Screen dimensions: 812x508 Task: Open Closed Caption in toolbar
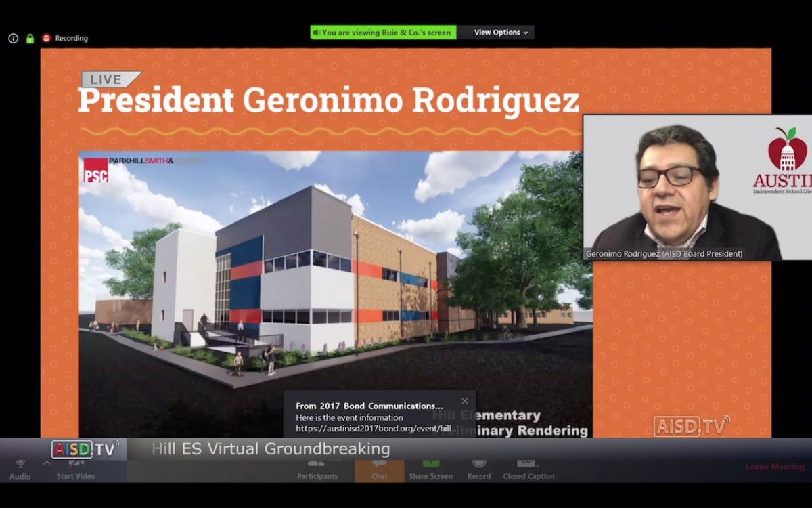528,468
